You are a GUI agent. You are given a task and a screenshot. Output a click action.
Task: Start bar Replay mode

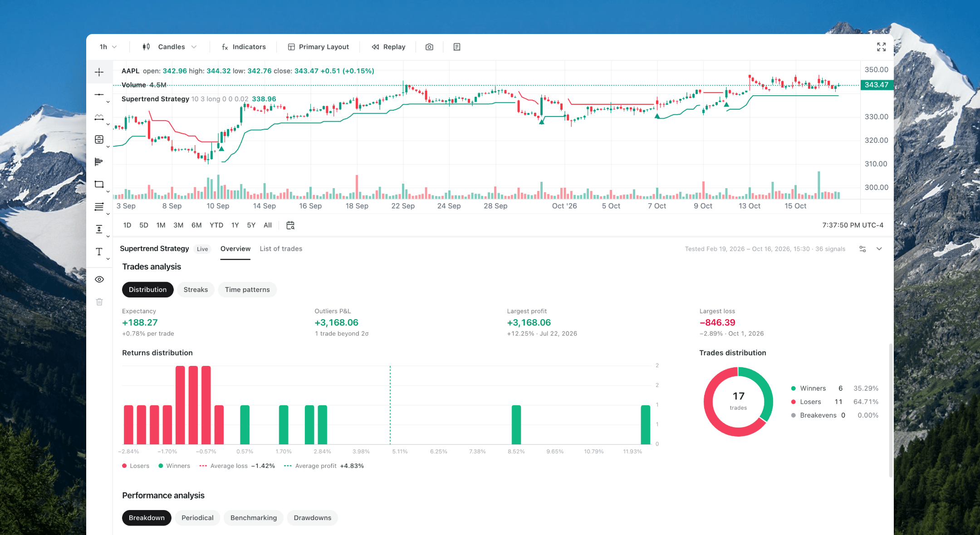tap(388, 47)
